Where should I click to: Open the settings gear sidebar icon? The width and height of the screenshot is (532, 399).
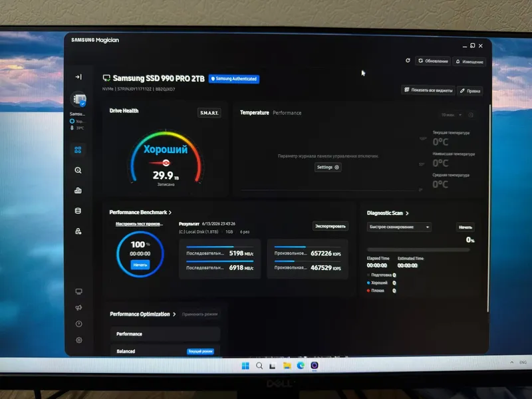pyautogui.click(x=79, y=340)
